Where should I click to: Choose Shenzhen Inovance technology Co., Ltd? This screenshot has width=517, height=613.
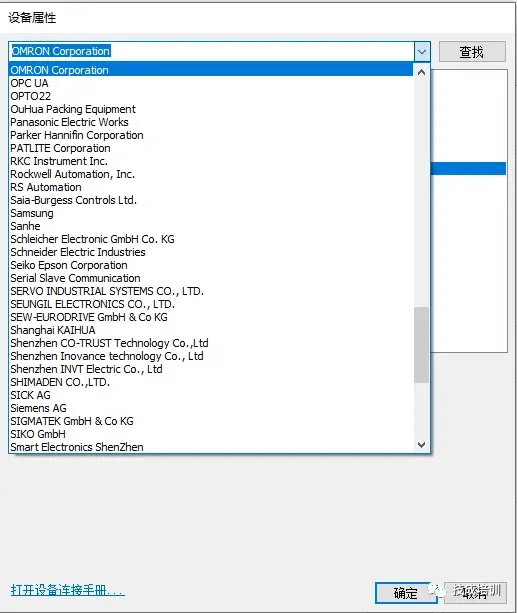point(211,356)
